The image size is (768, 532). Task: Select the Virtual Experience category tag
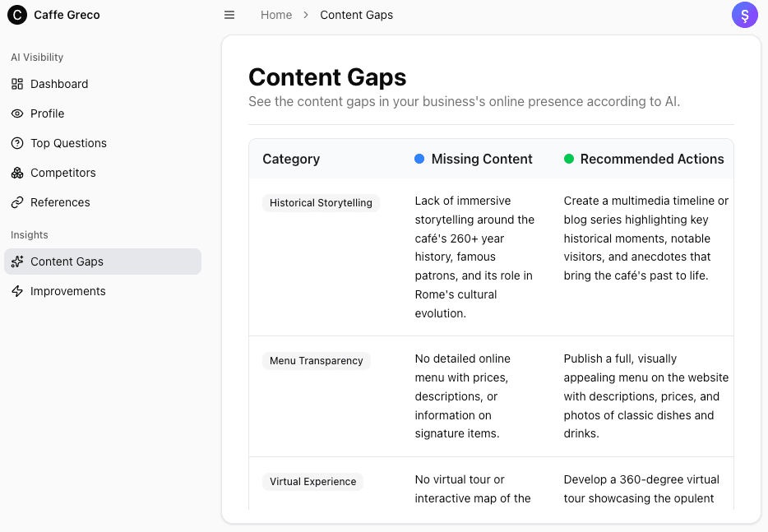coord(312,482)
